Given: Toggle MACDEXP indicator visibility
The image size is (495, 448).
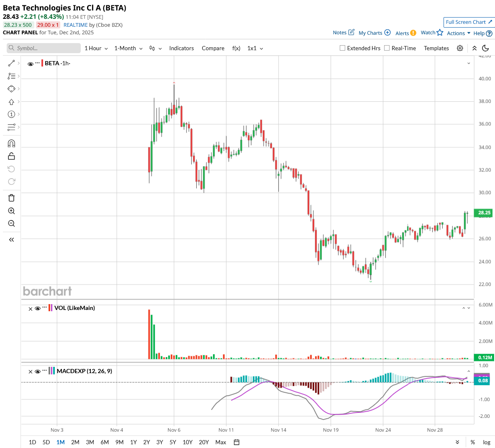Looking at the screenshot, I should (38, 371).
